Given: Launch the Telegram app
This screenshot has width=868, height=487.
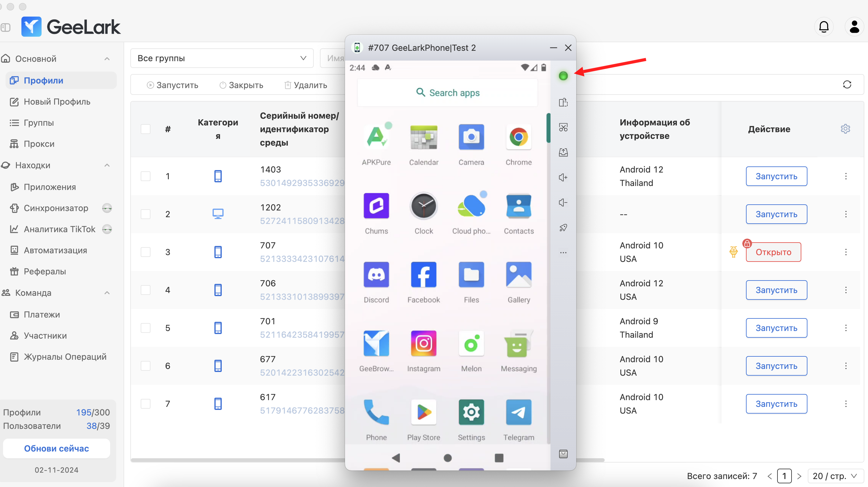Looking at the screenshot, I should [519, 412].
